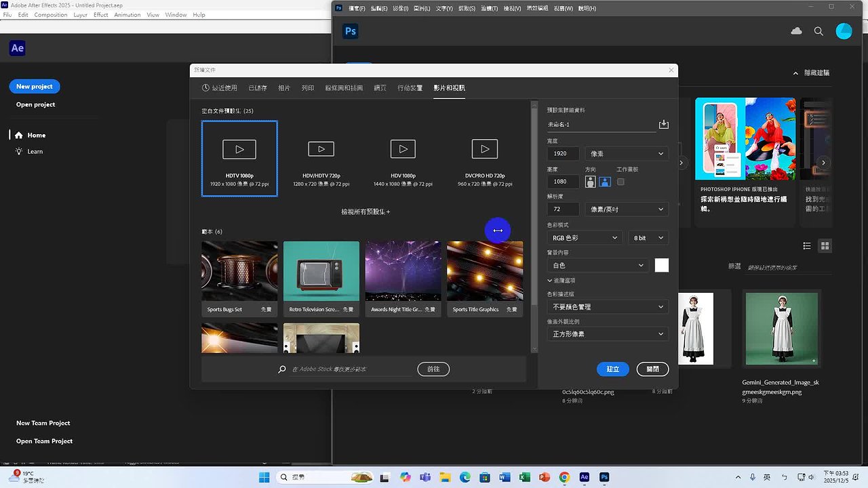Switch Photoshop Home files to list view
This screenshot has height=488, width=868.
(806, 245)
